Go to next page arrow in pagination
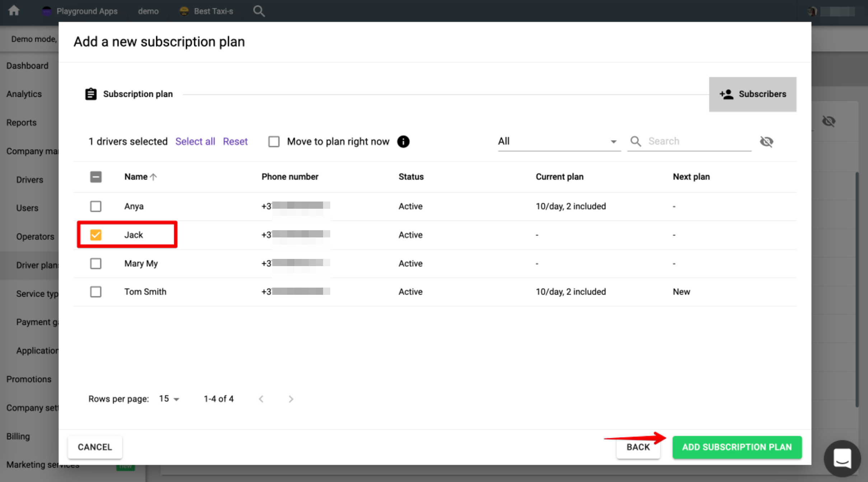This screenshot has height=482, width=868. [291, 399]
